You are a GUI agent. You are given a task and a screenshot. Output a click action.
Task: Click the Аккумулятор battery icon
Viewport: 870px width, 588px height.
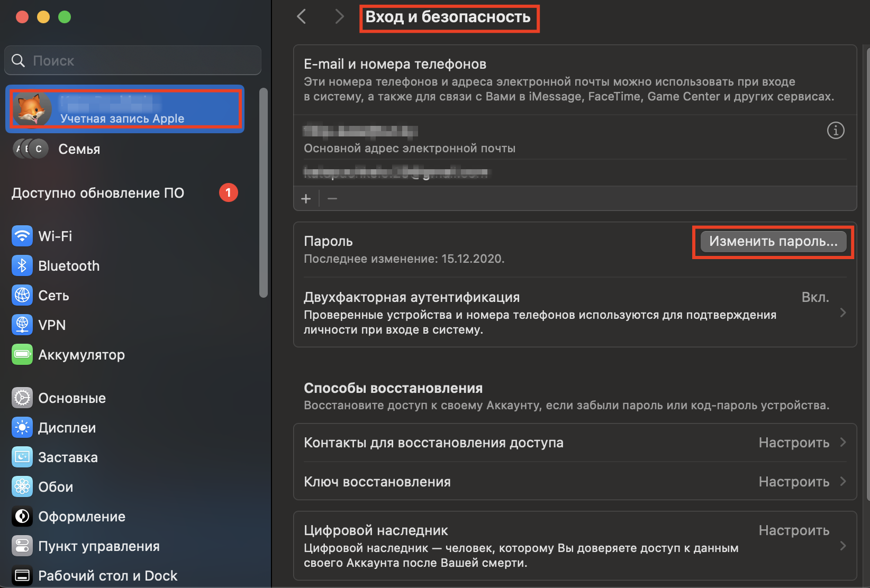(22, 354)
